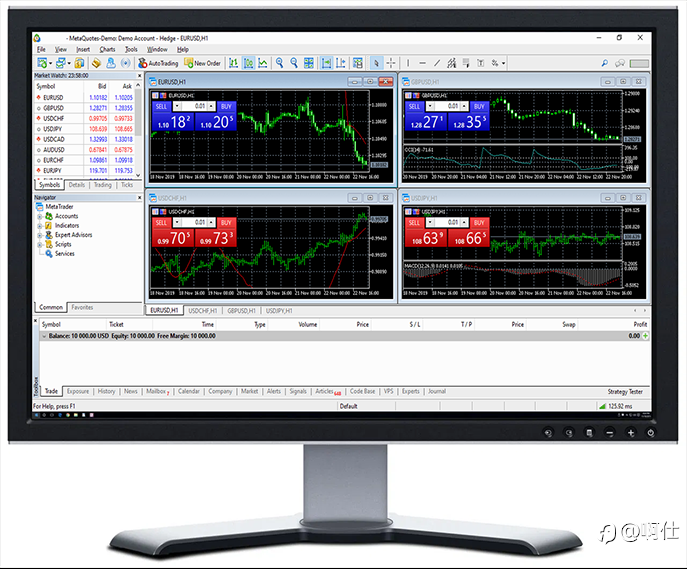This screenshot has height=569, width=687.
Task: Toggle chart shift from right edge
Action: (341, 63)
